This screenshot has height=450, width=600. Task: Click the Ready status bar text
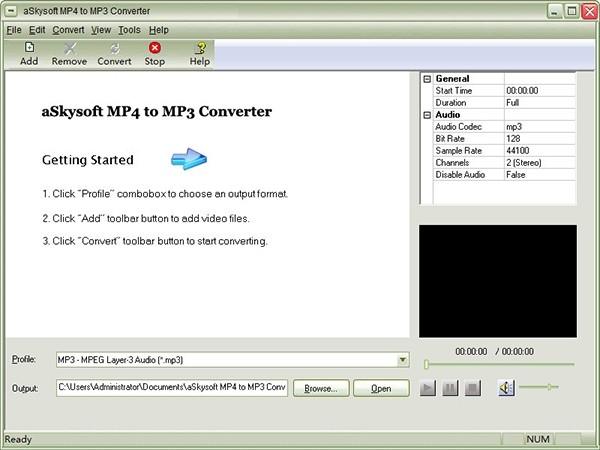click(x=18, y=439)
